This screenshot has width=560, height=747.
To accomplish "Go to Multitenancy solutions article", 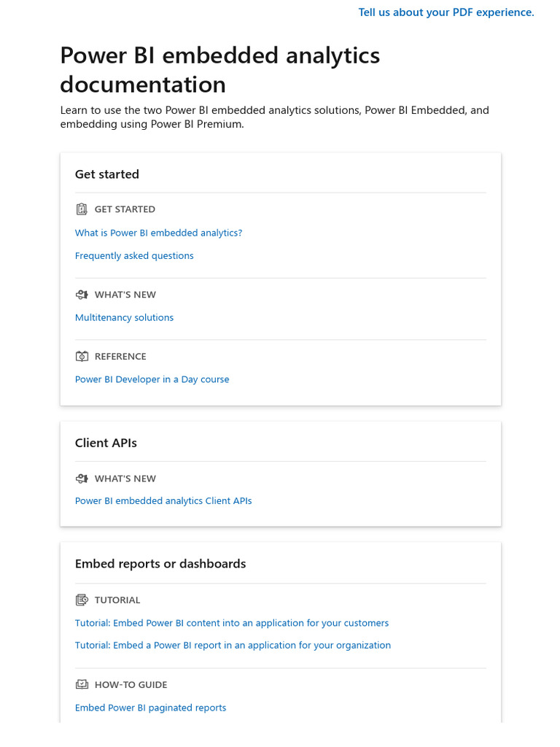I will point(124,318).
